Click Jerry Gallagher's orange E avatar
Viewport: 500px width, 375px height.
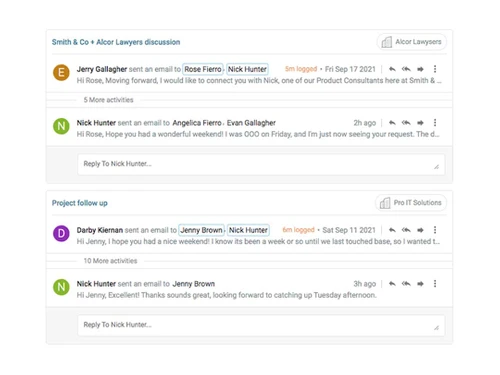pos(61,73)
